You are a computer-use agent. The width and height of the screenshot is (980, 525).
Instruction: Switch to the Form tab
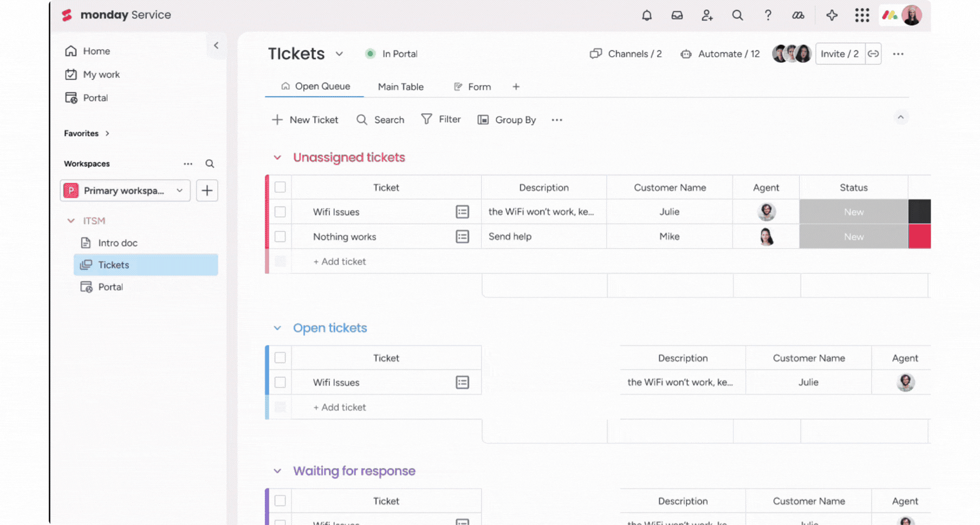[x=472, y=87]
